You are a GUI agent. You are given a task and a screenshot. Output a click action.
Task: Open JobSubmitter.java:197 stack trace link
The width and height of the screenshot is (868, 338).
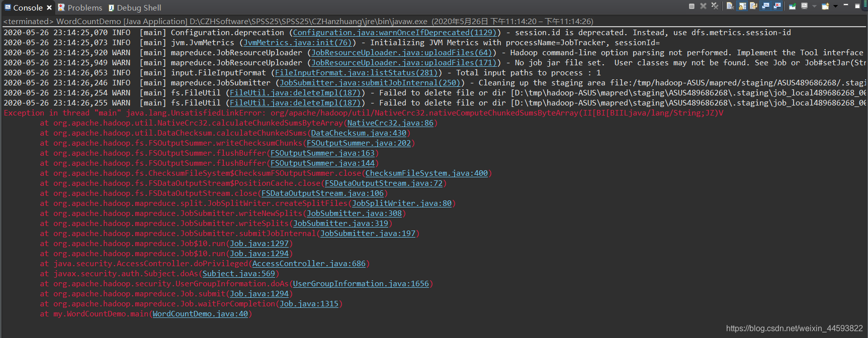(368, 234)
